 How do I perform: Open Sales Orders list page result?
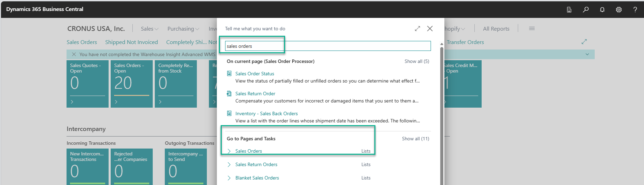coord(249,151)
